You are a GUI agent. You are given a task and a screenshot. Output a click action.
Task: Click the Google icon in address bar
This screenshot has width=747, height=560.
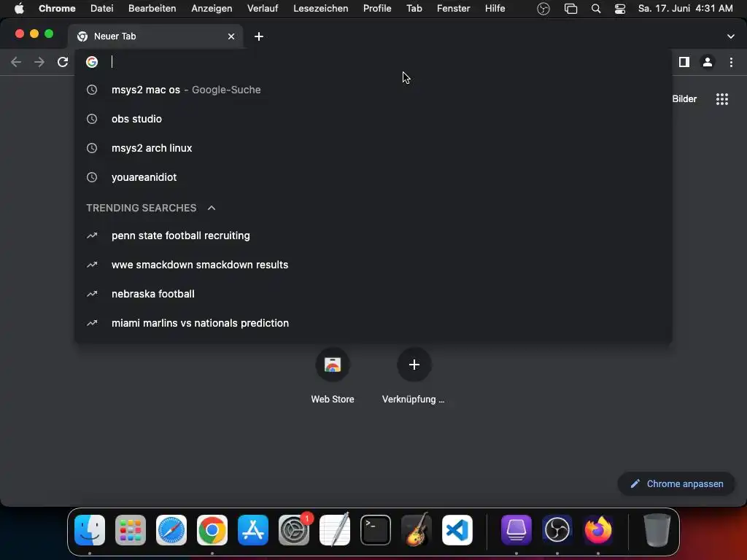click(92, 62)
